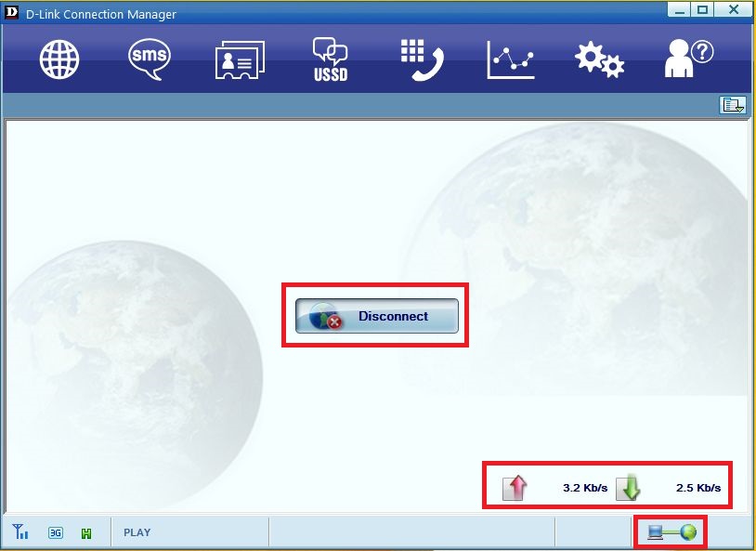The image size is (756, 551).
Task: Click the red upload arrow icon
Action: [x=515, y=487]
